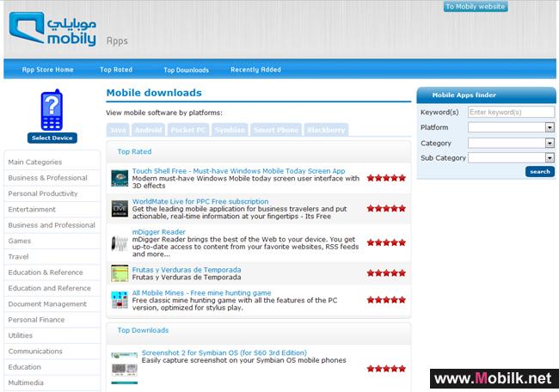Image resolution: width=559 pixels, height=392 pixels.
Task: Expand the Sub Category dropdown
Action: click(x=549, y=158)
